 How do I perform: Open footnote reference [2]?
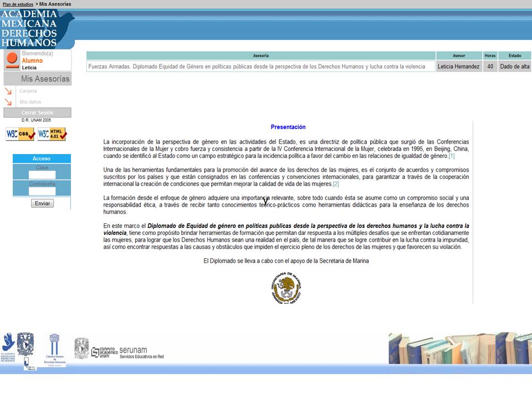pos(336,184)
